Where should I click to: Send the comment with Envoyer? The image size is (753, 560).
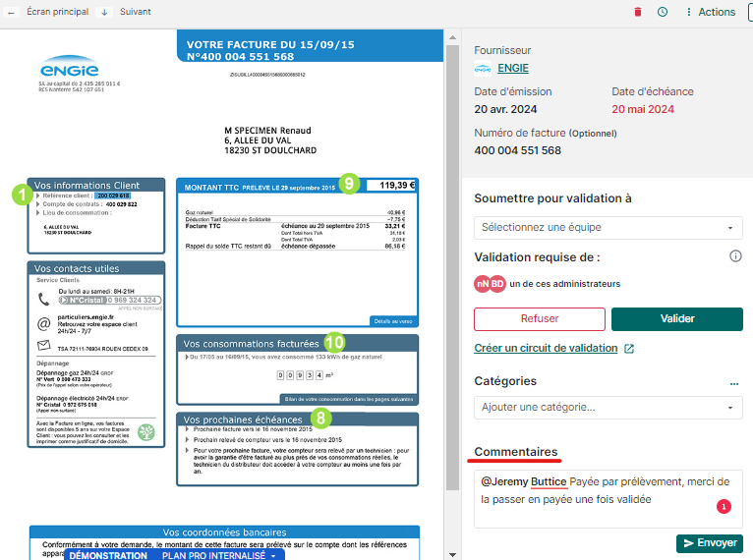709,542
